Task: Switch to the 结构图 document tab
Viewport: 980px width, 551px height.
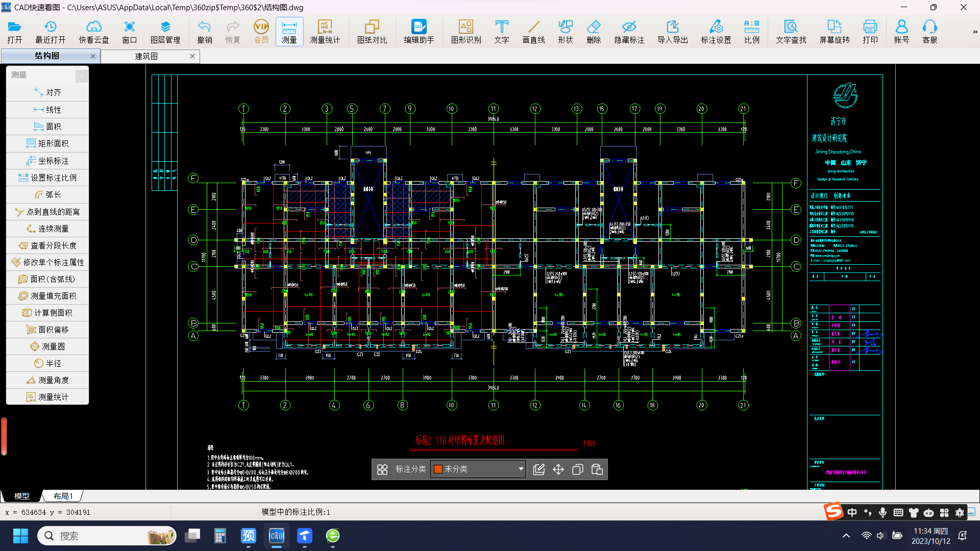Action: (47, 56)
